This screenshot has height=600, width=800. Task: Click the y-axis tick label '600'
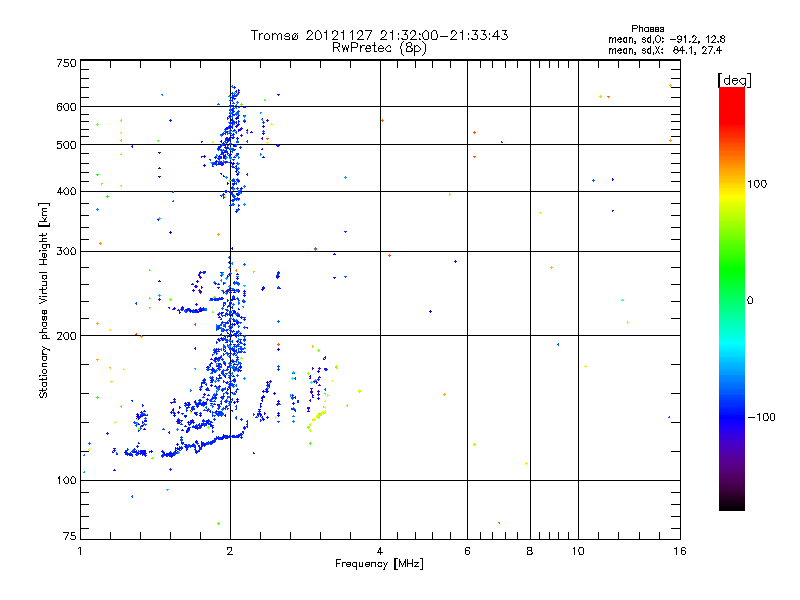[x=66, y=107]
